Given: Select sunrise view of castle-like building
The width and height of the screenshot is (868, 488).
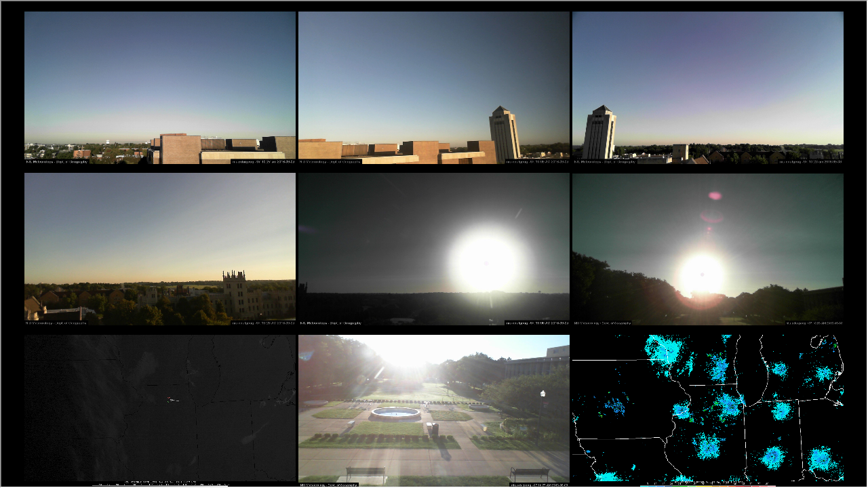Looking at the screenshot, I should 160,249.
